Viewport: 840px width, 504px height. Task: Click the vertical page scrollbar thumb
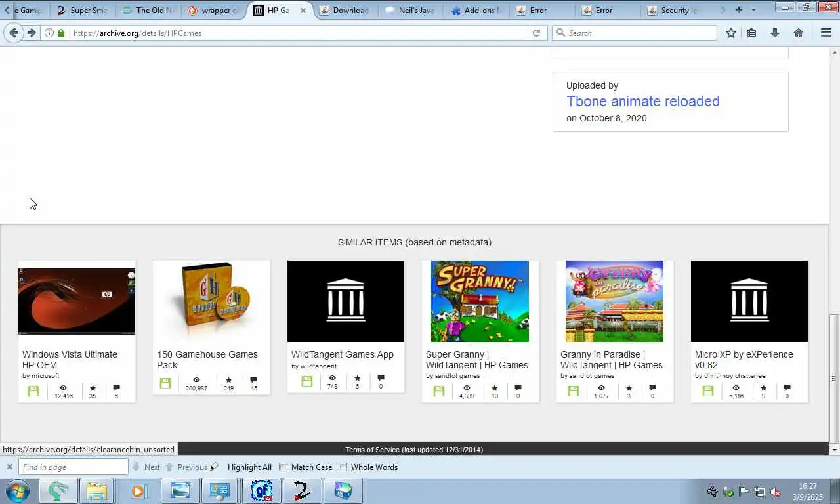pos(834,379)
